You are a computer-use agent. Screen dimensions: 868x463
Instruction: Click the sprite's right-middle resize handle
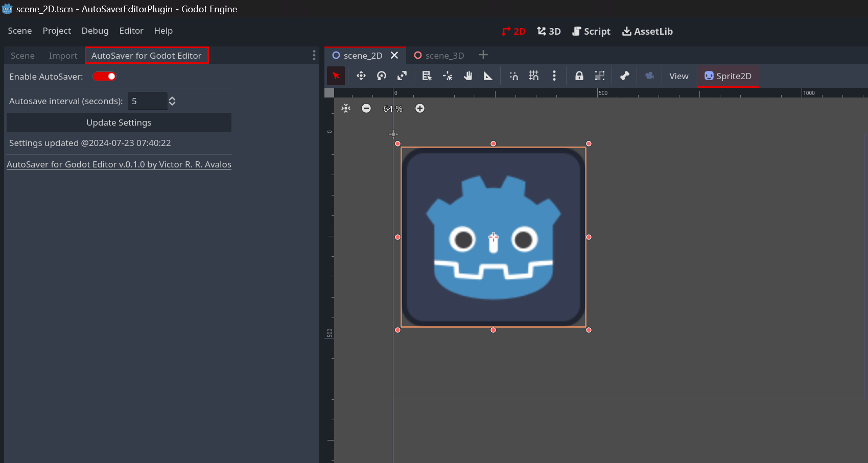[589, 237]
